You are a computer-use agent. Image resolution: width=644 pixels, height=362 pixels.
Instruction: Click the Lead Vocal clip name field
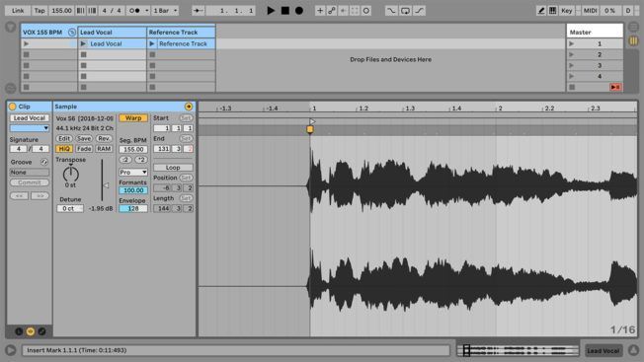[30, 118]
